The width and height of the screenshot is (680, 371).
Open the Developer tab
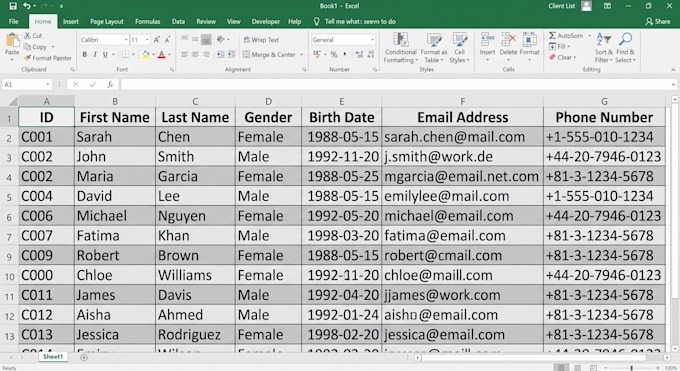tap(265, 21)
